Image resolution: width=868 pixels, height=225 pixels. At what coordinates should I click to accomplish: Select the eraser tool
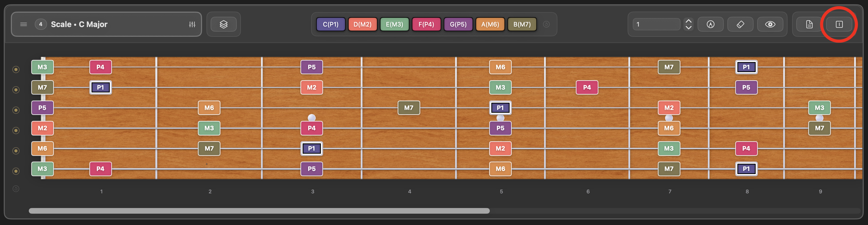[740, 24]
